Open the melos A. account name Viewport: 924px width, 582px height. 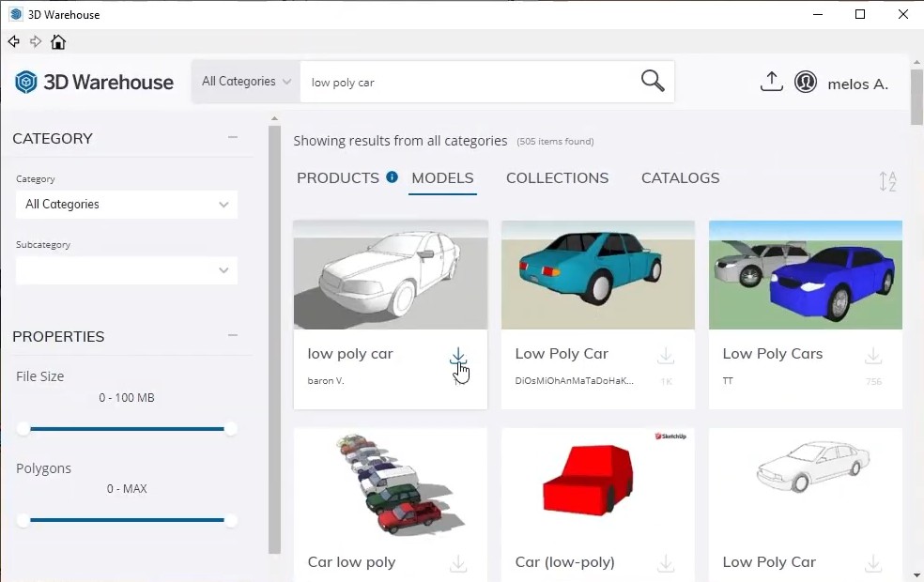coord(857,84)
